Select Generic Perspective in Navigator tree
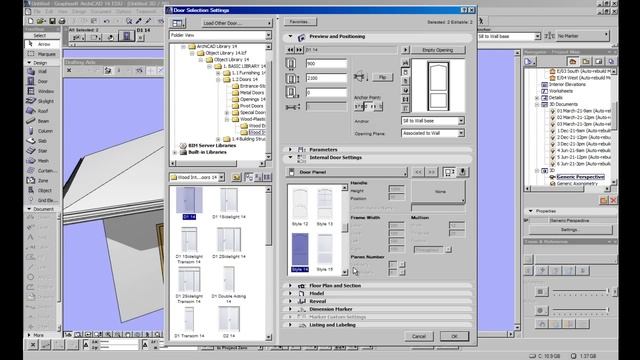 580,177
